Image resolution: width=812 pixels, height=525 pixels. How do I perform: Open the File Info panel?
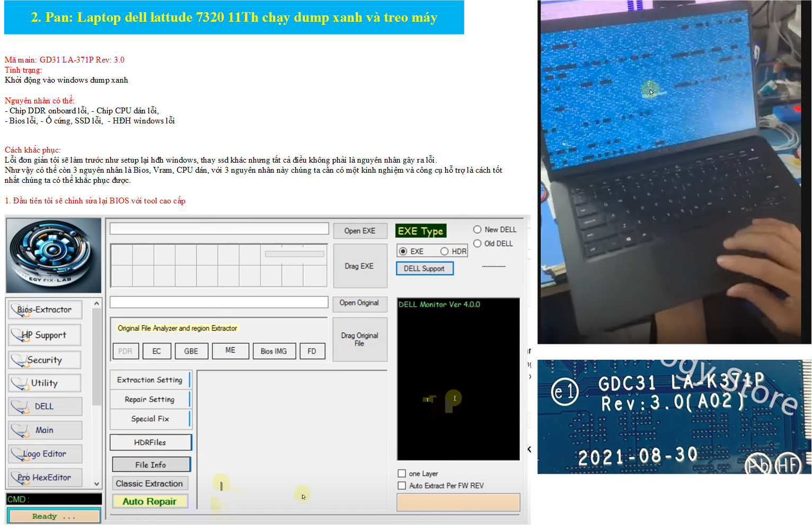tap(151, 465)
